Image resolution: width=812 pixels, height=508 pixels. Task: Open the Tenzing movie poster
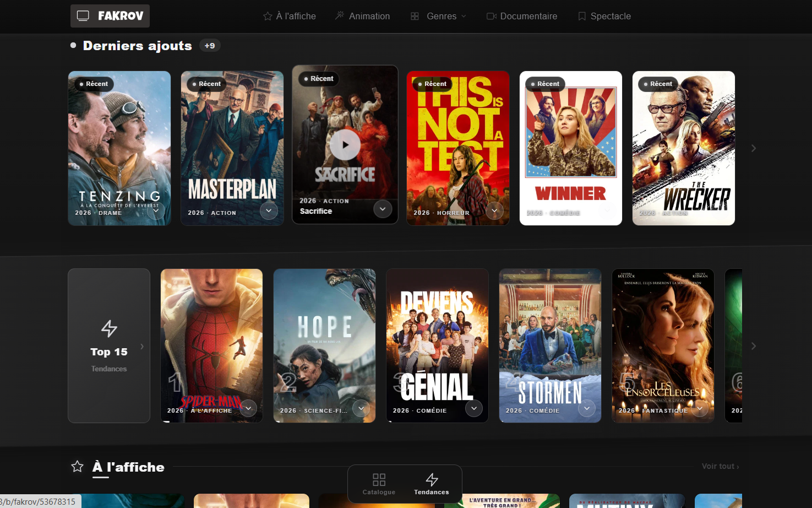pyautogui.click(x=119, y=148)
